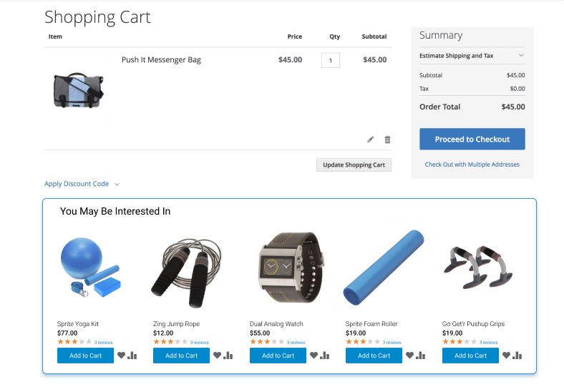Click wishlist heart for Zing Jump Rope
Image resolution: width=564 pixels, height=392 pixels.
[217, 356]
